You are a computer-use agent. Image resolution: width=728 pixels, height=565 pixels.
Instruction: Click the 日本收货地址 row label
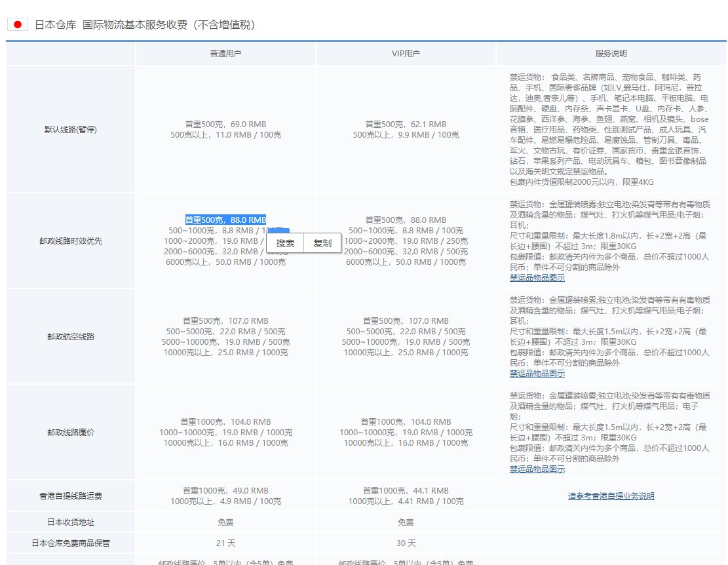pyautogui.click(x=69, y=522)
